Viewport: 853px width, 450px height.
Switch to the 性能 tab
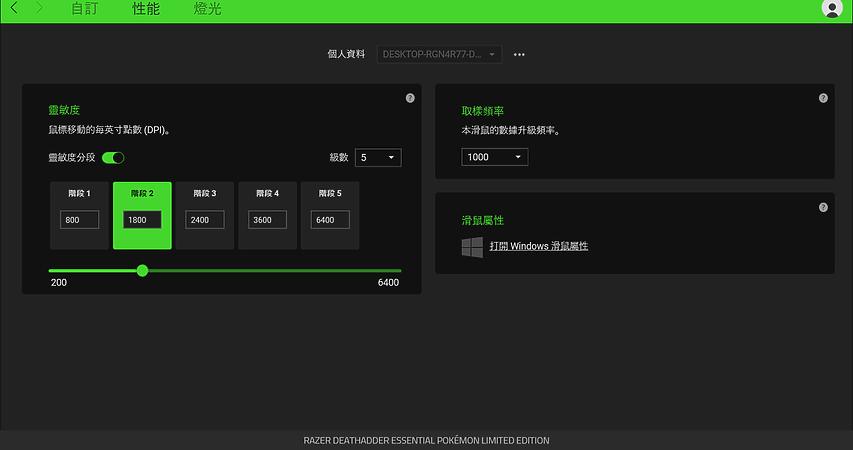[146, 9]
